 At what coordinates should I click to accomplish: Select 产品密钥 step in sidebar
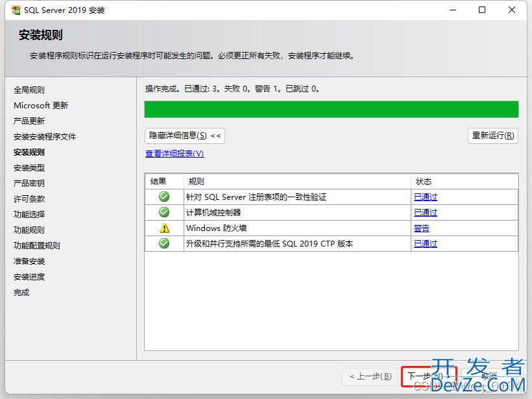[29, 184]
